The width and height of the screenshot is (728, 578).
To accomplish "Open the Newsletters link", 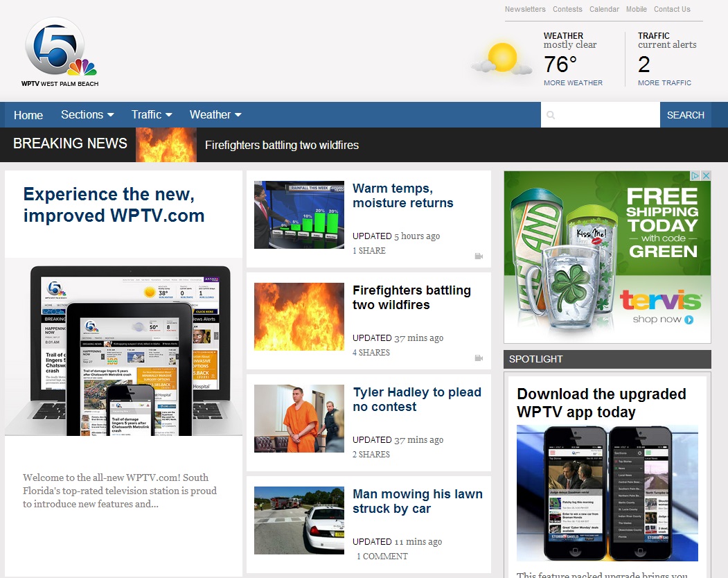I will (x=525, y=9).
